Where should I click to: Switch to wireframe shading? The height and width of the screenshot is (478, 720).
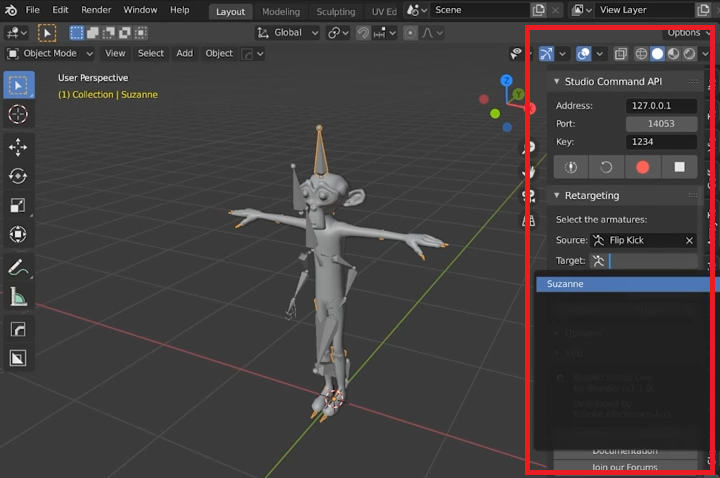pos(641,54)
